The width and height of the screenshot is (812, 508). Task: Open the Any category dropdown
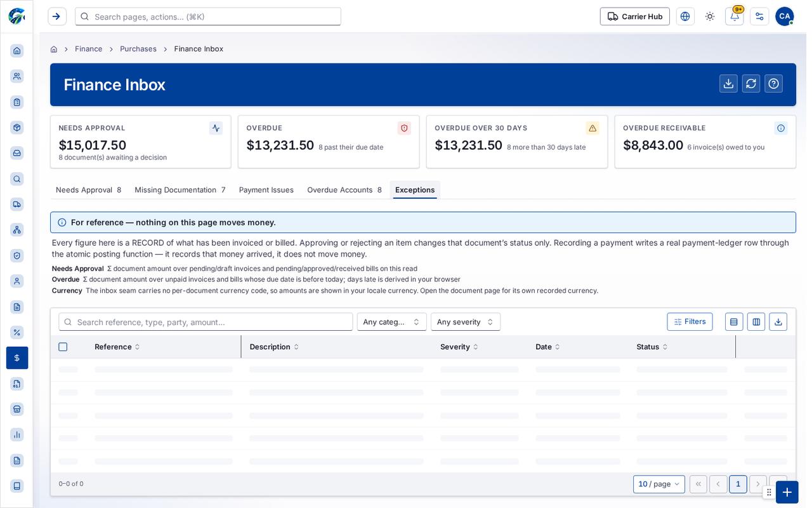(391, 322)
